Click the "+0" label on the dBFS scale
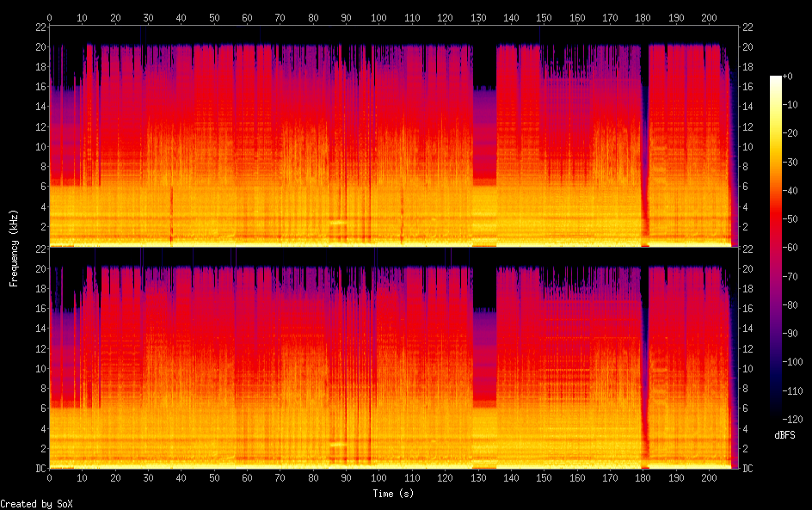 [x=788, y=77]
